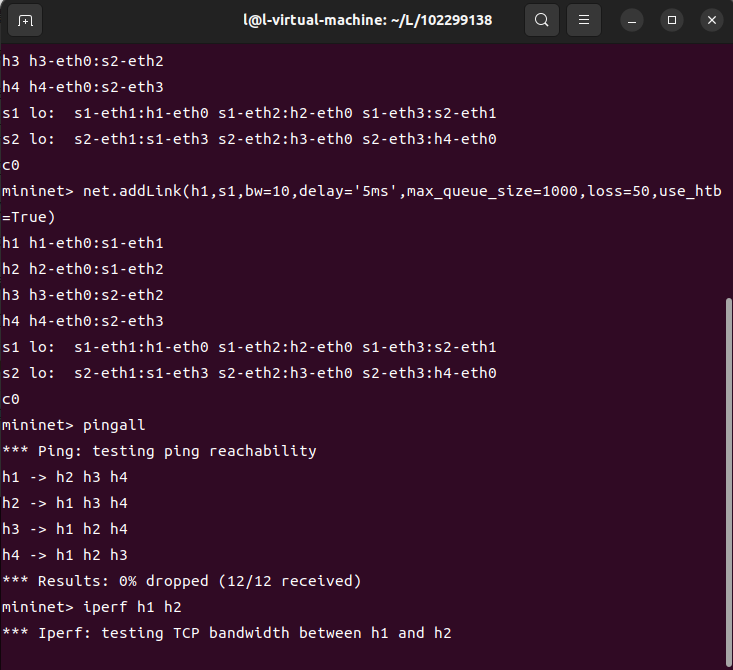Click the "h3 -> h1 h2 h4" ping line
The image size is (733, 670).
(65, 529)
